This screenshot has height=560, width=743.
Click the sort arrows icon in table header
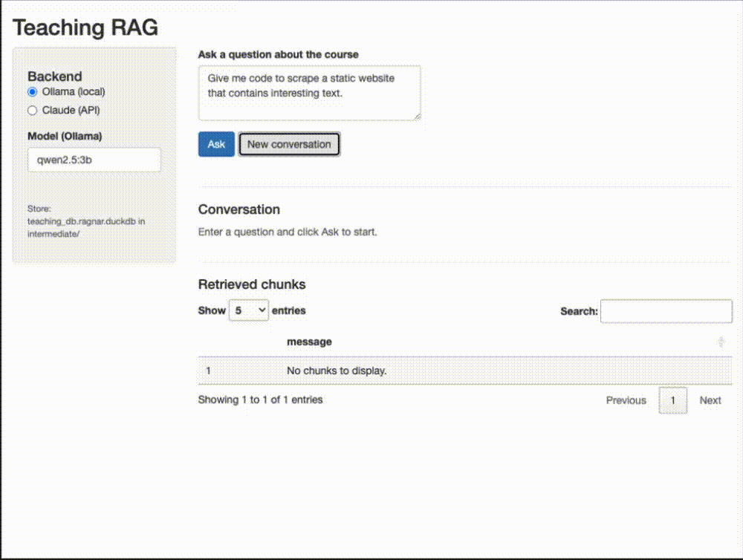[720, 342]
